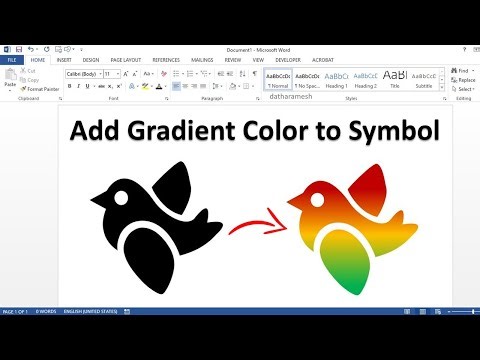Image resolution: width=480 pixels, height=360 pixels.
Task: Toggle bold formatting
Action: tap(69, 86)
